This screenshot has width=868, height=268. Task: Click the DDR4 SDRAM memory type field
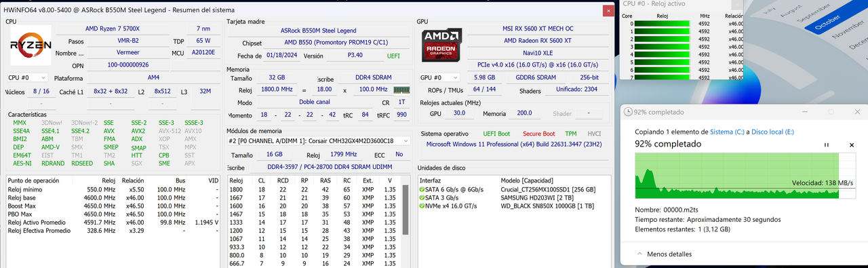click(373, 77)
